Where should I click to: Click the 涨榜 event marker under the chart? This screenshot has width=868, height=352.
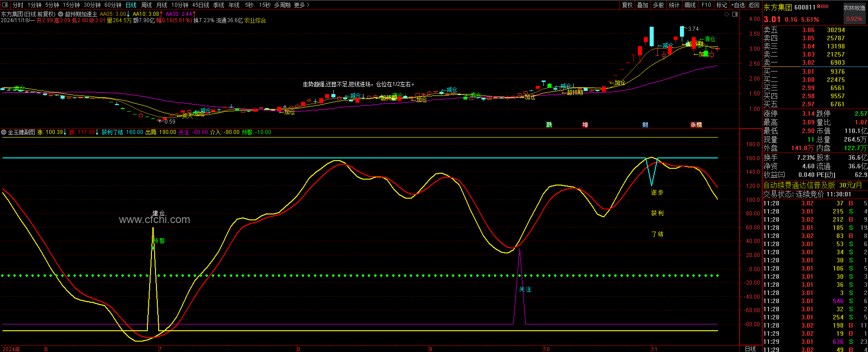click(696, 124)
